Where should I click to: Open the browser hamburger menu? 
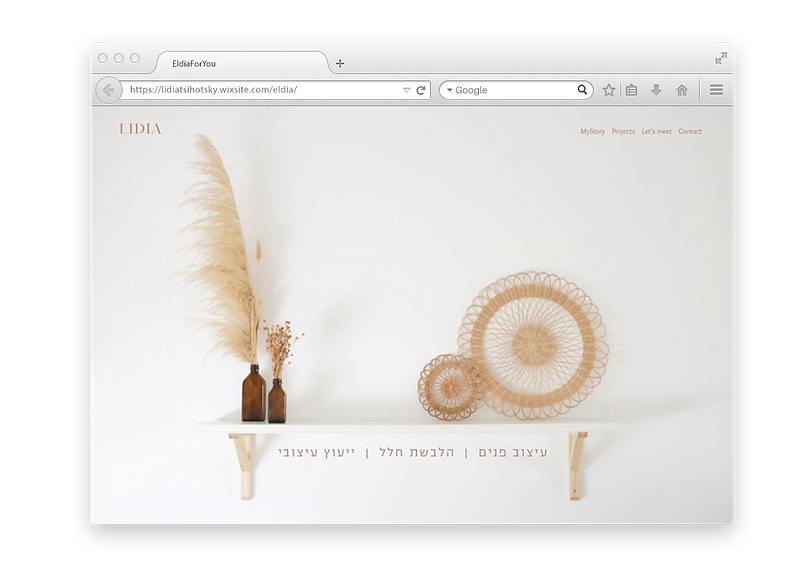coord(716,90)
